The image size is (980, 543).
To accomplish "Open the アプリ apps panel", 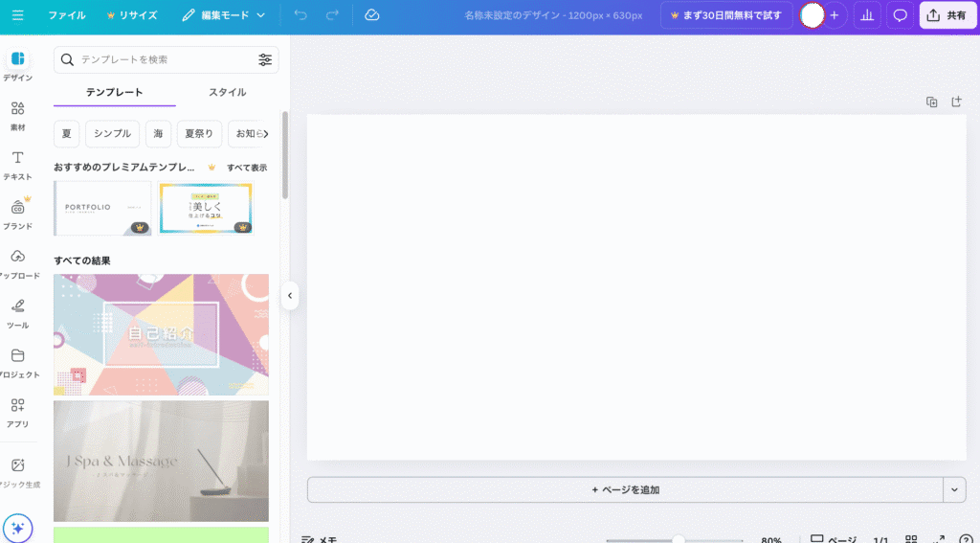I will pyautogui.click(x=17, y=412).
